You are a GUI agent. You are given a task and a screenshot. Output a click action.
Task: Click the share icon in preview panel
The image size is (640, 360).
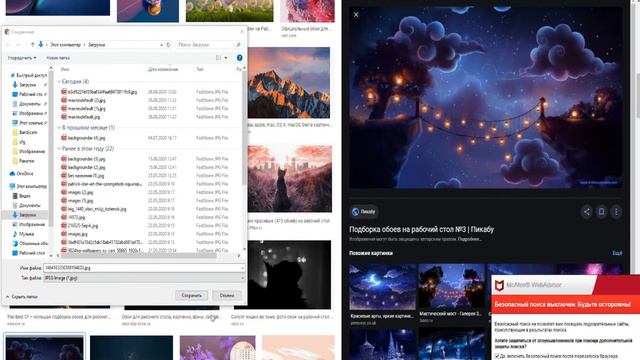point(587,211)
